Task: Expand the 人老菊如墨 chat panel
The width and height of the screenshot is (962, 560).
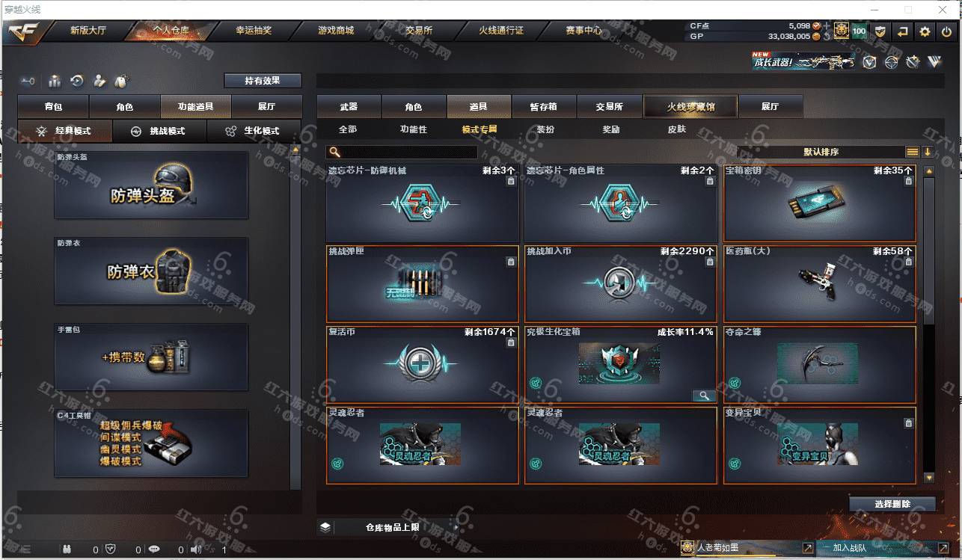Action: click(x=807, y=548)
